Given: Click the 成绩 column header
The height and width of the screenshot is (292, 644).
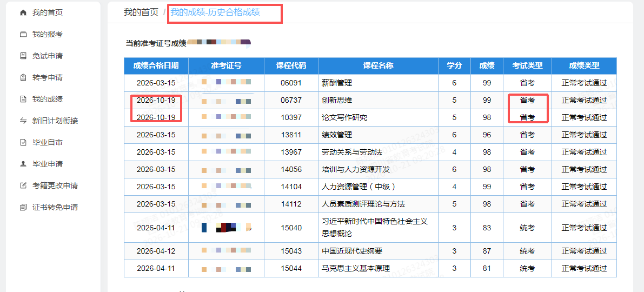Looking at the screenshot, I should tap(487, 66).
